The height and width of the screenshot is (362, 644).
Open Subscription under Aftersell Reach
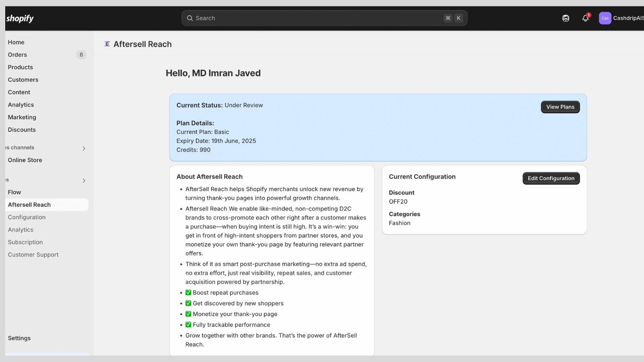[x=25, y=242]
